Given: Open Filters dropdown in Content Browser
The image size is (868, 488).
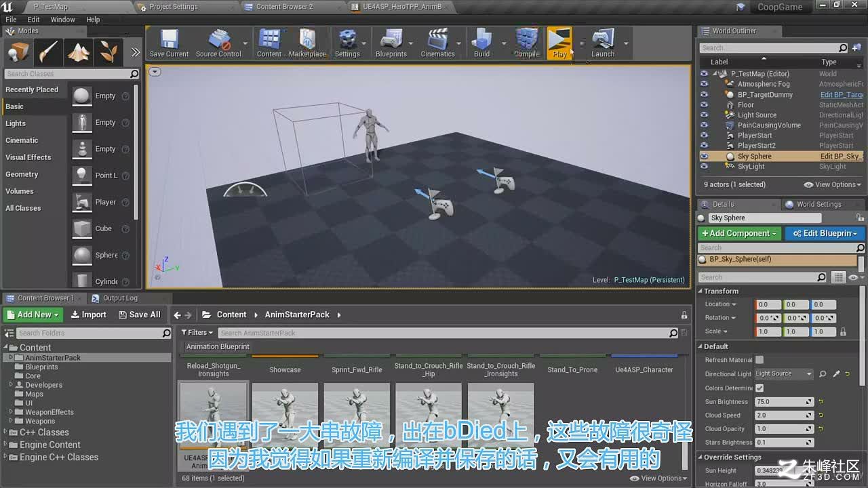Looking at the screenshot, I should pos(197,333).
